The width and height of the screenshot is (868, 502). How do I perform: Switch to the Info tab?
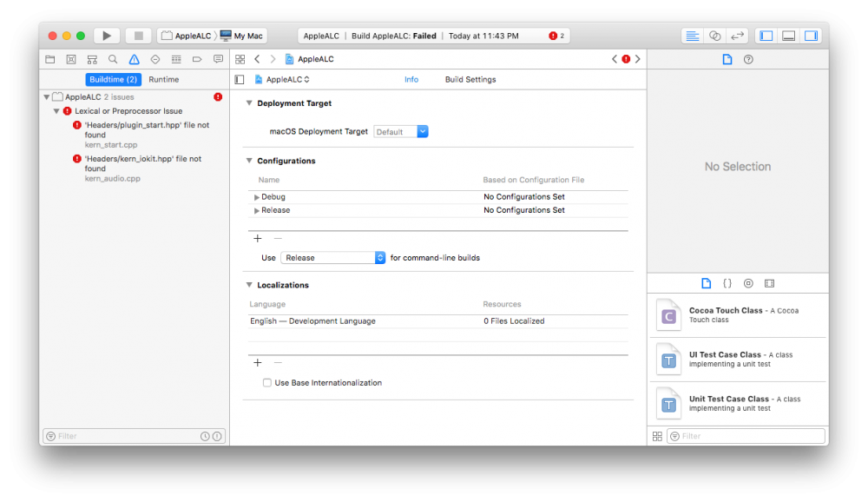(411, 80)
